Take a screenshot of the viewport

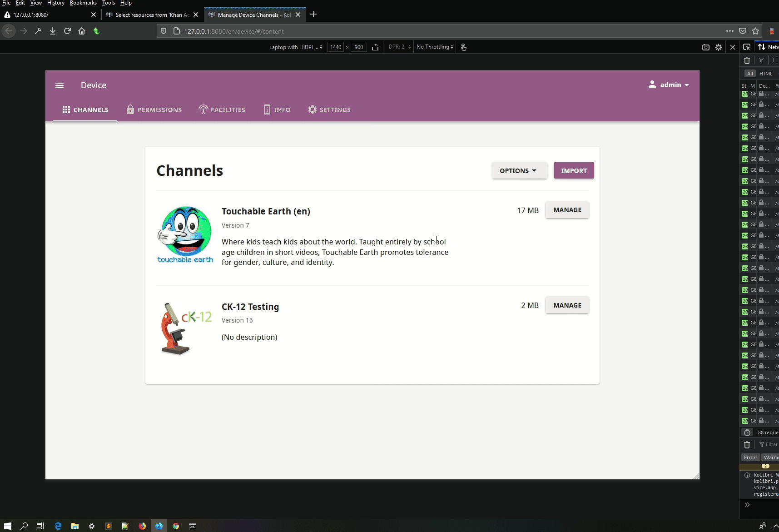click(706, 47)
